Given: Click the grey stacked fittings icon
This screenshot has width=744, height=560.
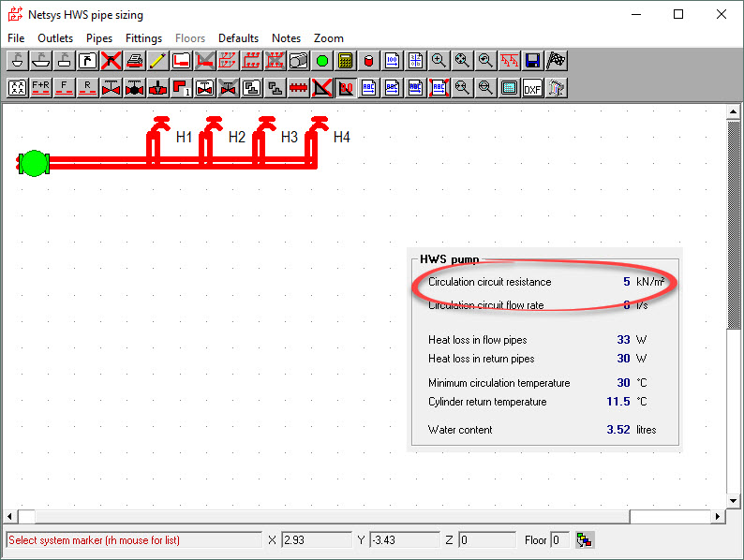Looking at the screenshot, I should pos(275,88).
